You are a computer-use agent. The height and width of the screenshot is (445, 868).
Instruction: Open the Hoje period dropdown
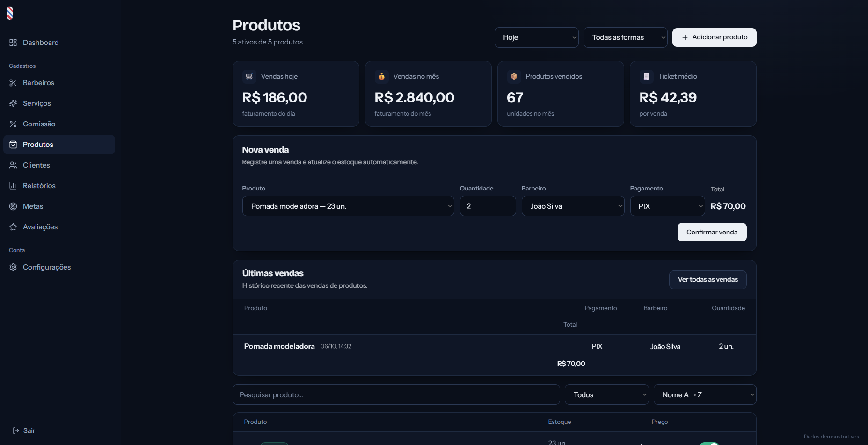click(537, 37)
